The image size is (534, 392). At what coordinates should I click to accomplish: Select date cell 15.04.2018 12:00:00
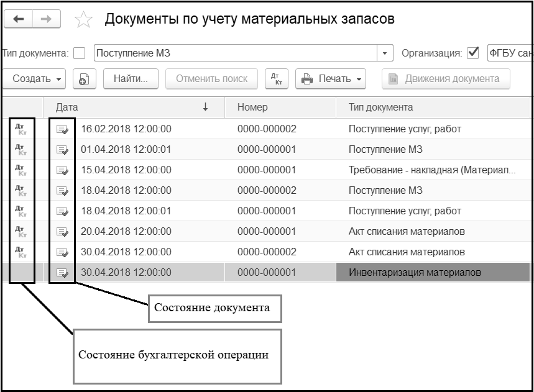pyautogui.click(x=126, y=170)
